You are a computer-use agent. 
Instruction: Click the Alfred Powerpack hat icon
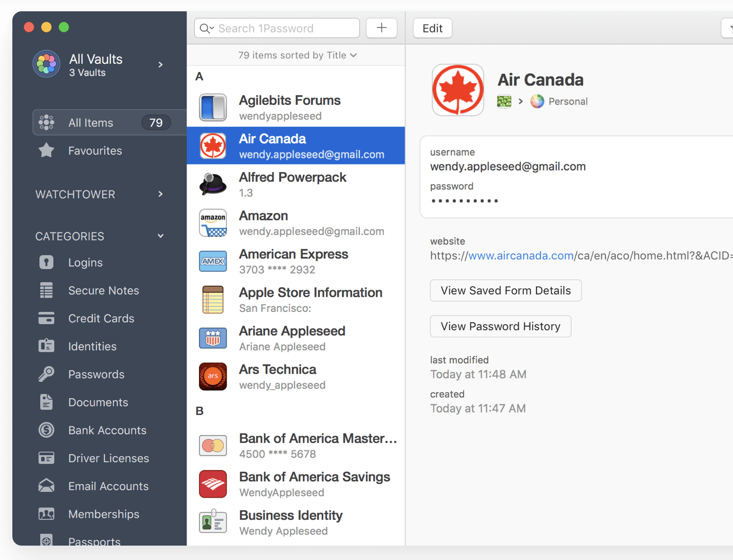[213, 184]
